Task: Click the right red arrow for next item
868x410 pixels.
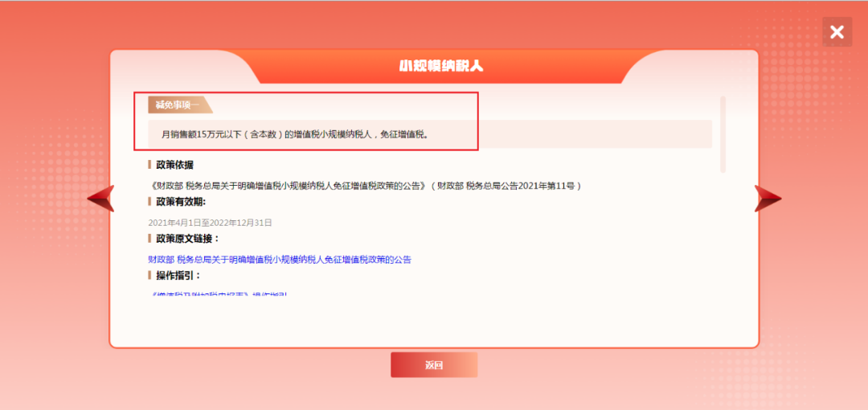Action: [768, 199]
